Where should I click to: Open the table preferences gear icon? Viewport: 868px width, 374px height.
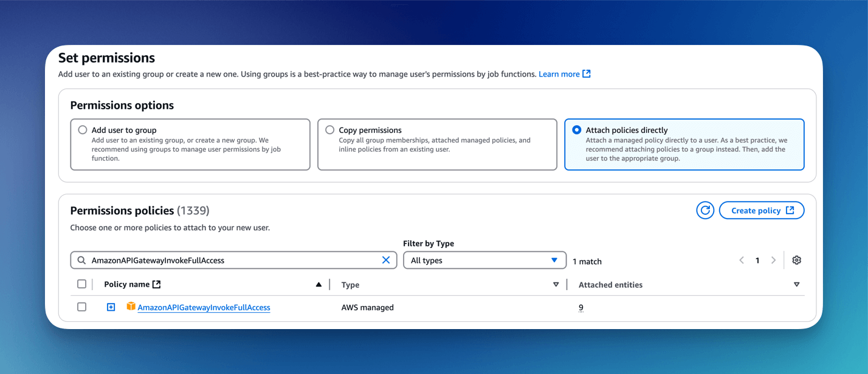[x=796, y=260]
